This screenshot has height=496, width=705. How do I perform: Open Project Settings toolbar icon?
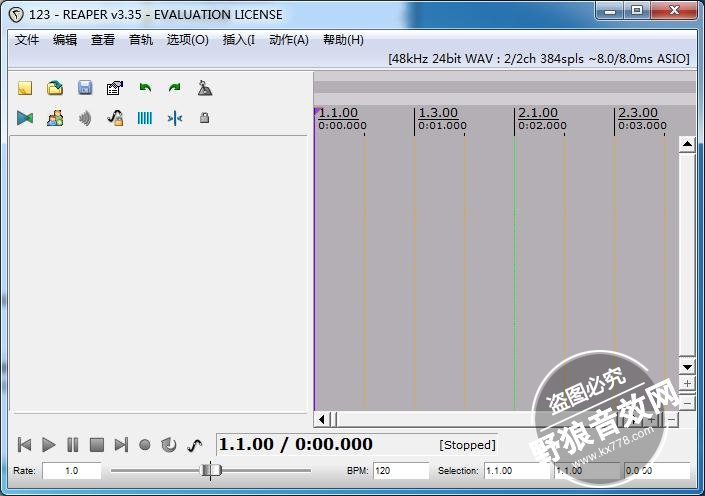pyautogui.click(x=115, y=88)
